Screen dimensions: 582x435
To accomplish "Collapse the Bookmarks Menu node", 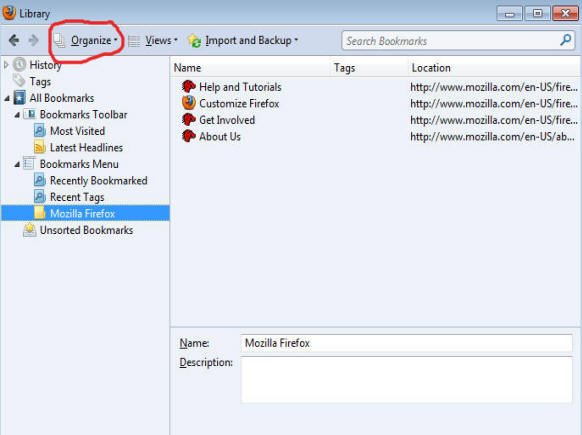I will [17, 164].
